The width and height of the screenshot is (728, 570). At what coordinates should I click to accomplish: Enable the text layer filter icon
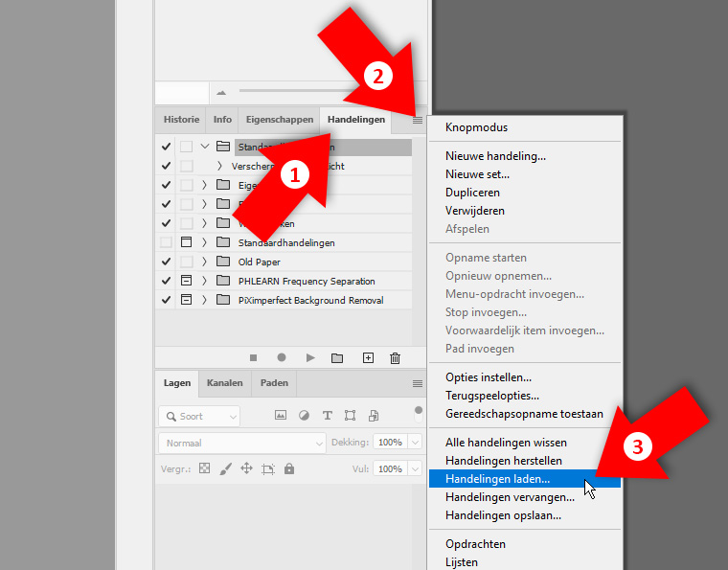pyautogui.click(x=327, y=416)
